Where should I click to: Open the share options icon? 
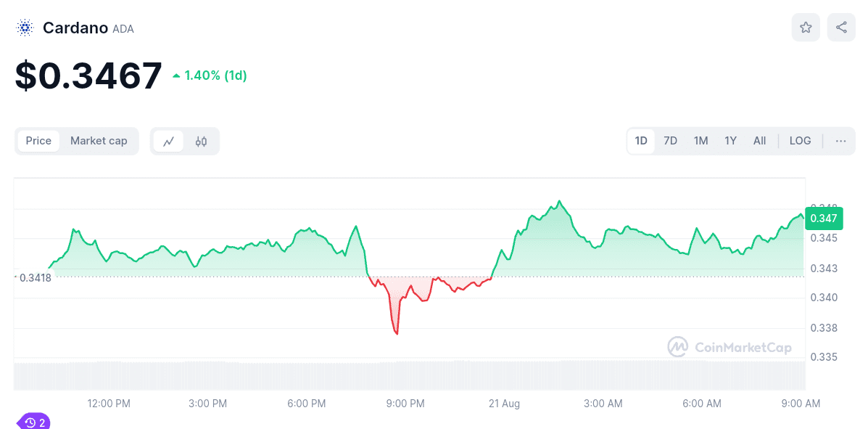click(840, 27)
